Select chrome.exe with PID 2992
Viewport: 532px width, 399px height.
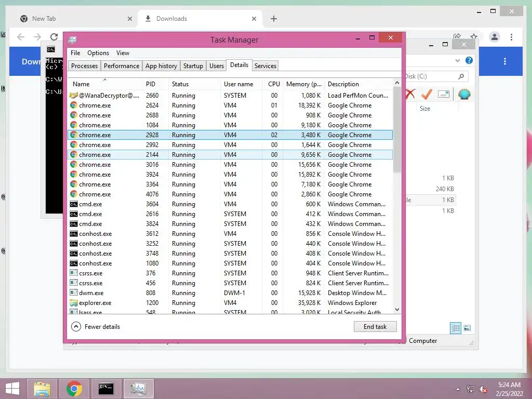click(x=230, y=145)
